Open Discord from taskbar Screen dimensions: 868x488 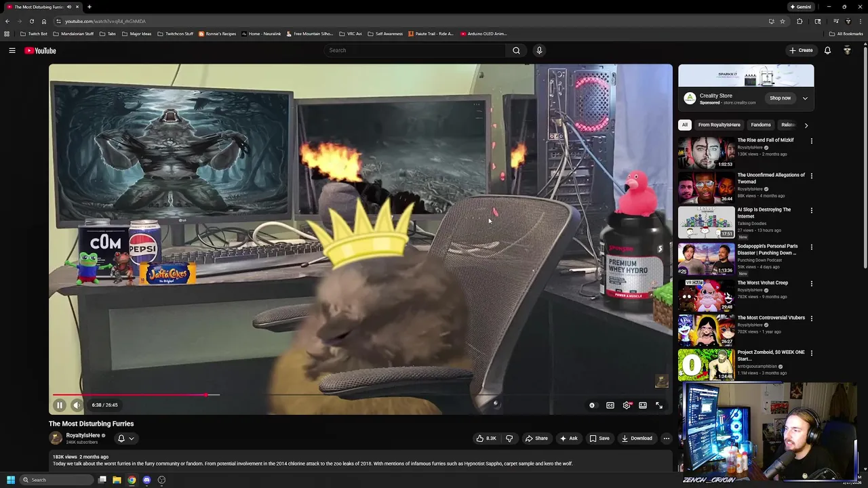pyautogui.click(x=146, y=480)
